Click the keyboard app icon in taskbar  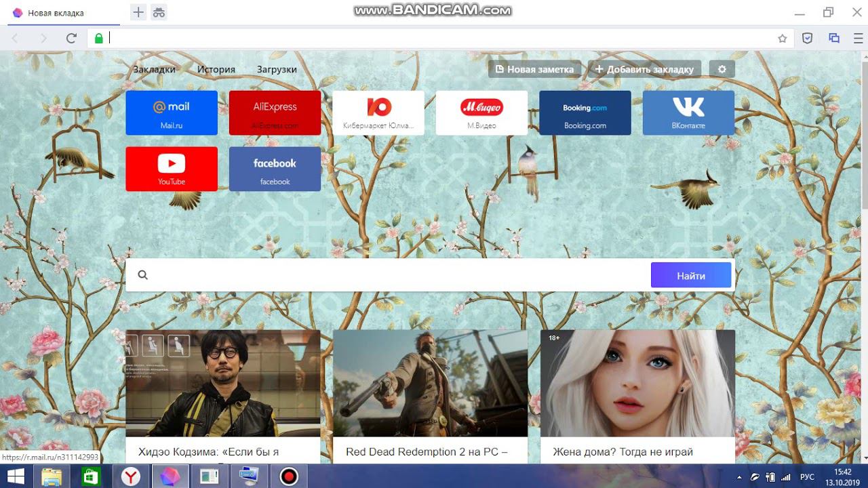(250, 476)
